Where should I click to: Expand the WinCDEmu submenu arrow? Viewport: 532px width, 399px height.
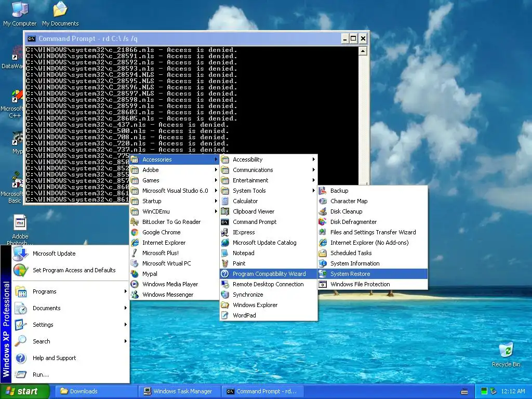(x=216, y=212)
